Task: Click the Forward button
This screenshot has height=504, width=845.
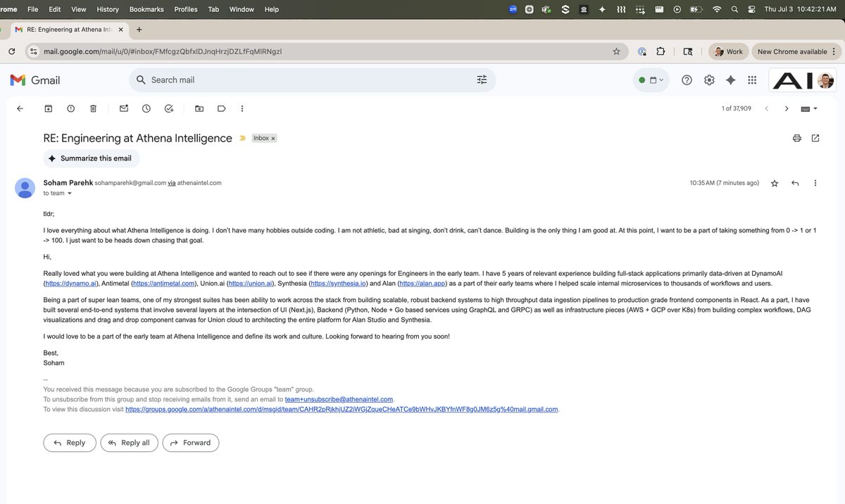Action: tap(191, 443)
